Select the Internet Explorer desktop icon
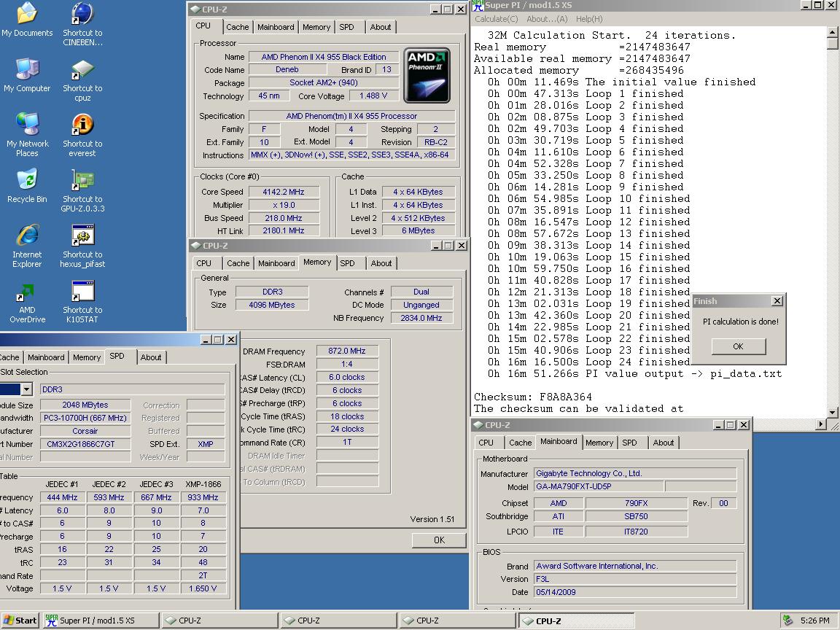This screenshot has height=630, width=840. coord(27,245)
